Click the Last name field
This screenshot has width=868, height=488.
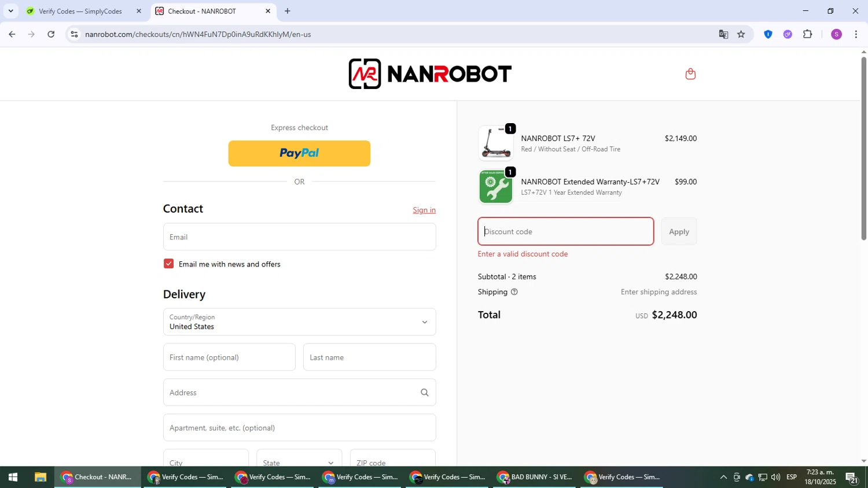coord(369,357)
